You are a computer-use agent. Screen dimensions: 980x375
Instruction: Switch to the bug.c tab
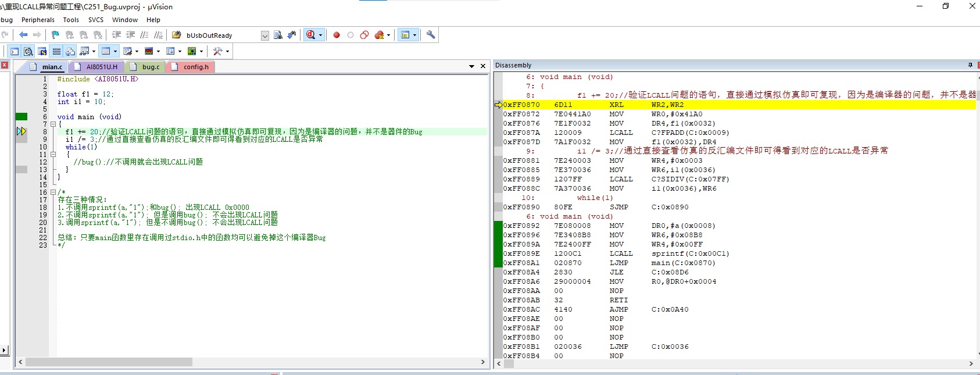145,67
